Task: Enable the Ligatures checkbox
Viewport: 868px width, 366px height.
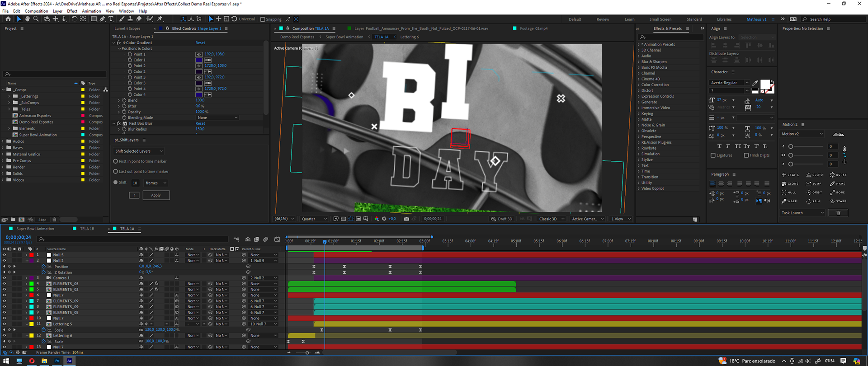Action: point(713,155)
